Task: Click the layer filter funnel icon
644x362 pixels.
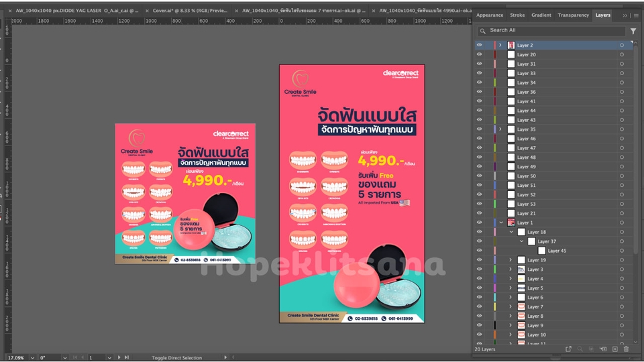Action: 633,31
